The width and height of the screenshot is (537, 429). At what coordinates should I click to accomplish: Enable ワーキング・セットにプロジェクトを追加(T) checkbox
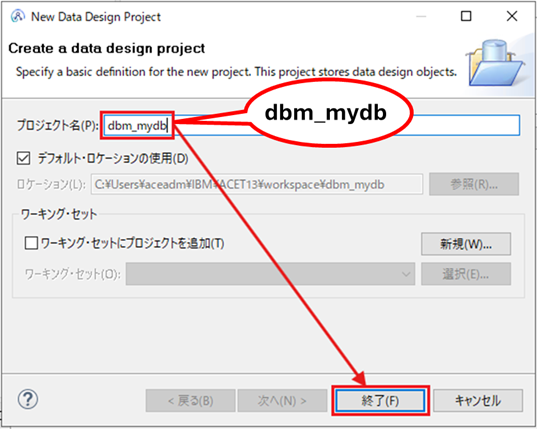coord(31,243)
